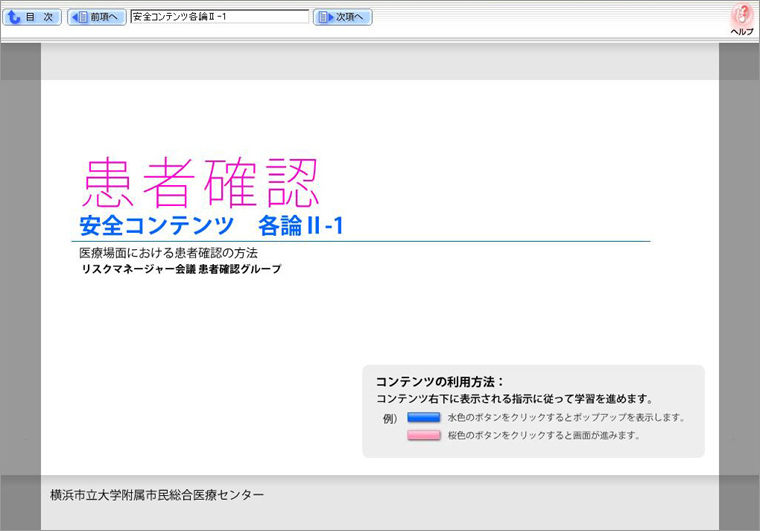Click the pink sample advance button

[x=424, y=436]
